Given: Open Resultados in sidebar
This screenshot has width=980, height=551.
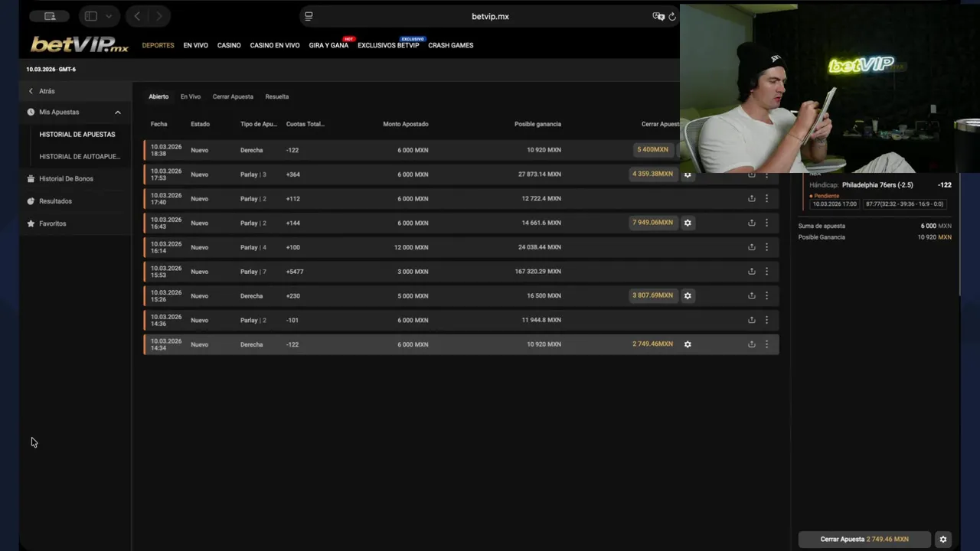Looking at the screenshot, I should coord(55,201).
